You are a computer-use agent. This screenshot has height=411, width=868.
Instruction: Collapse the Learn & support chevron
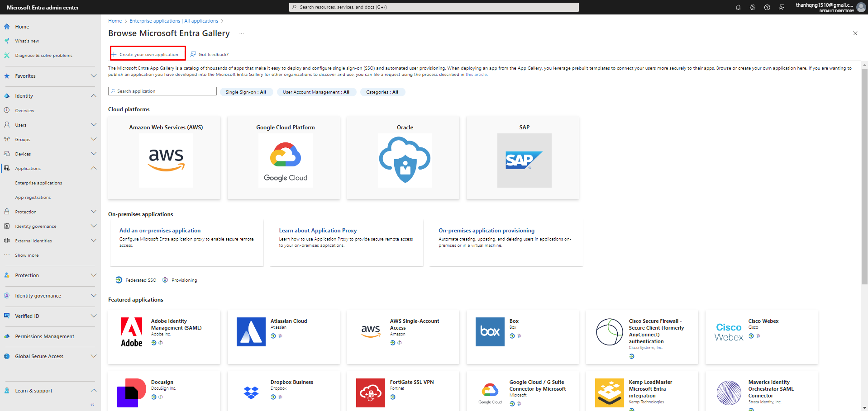(94, 391)
